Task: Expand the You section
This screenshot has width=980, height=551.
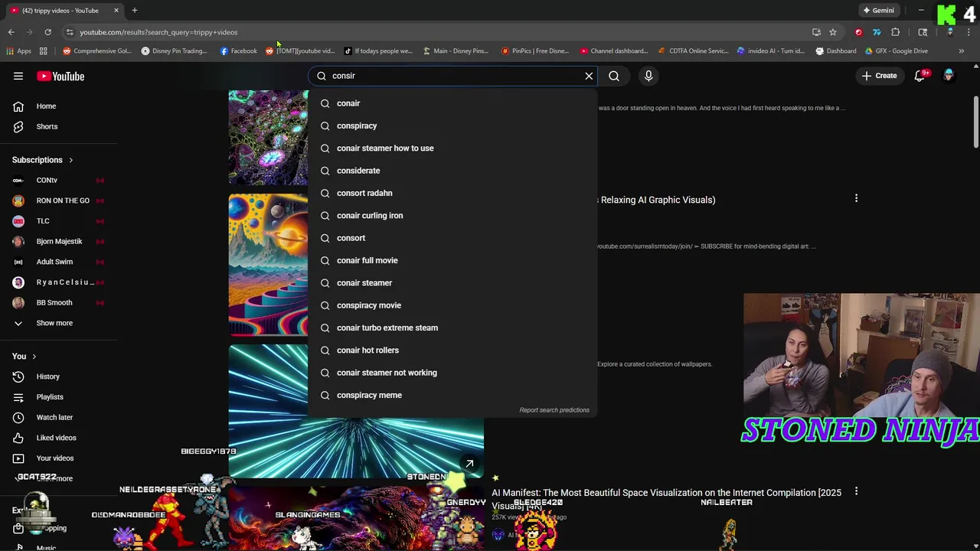Action: 24,357
